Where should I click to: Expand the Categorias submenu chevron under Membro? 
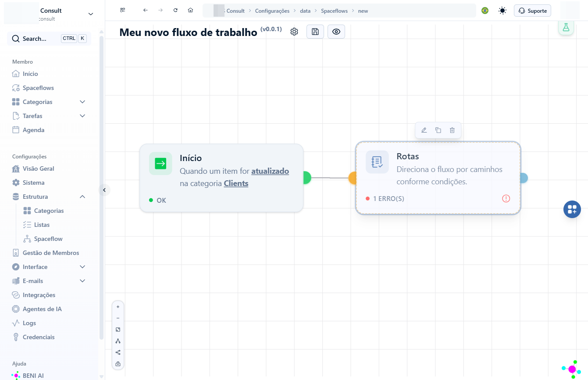click(x=82, y=102)
